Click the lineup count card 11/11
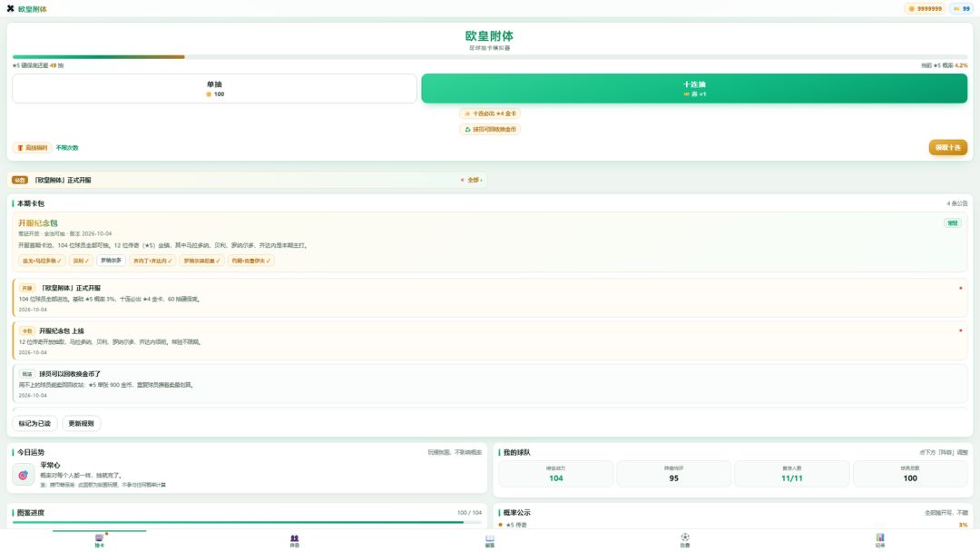This screenshot has height=552, width=980. click(792, 474)
